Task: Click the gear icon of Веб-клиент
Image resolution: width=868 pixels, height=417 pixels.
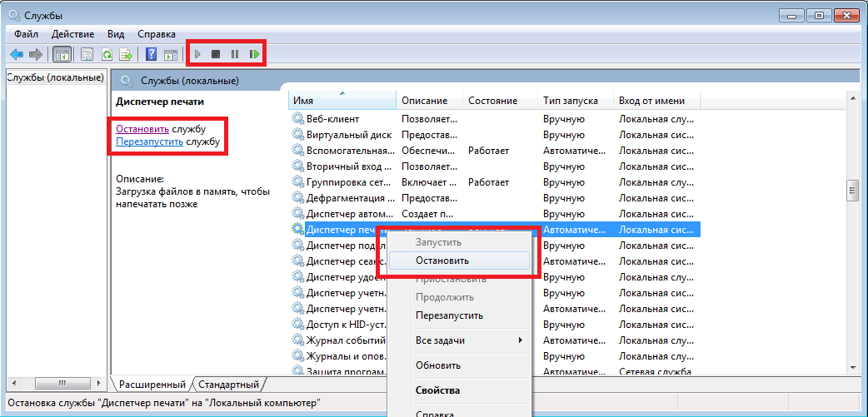Action: [x=298, y=119]
